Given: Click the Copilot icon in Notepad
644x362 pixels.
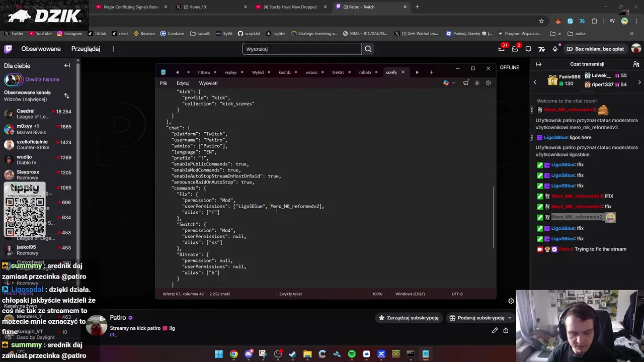Looking at the screenshot, I should 446,83.
